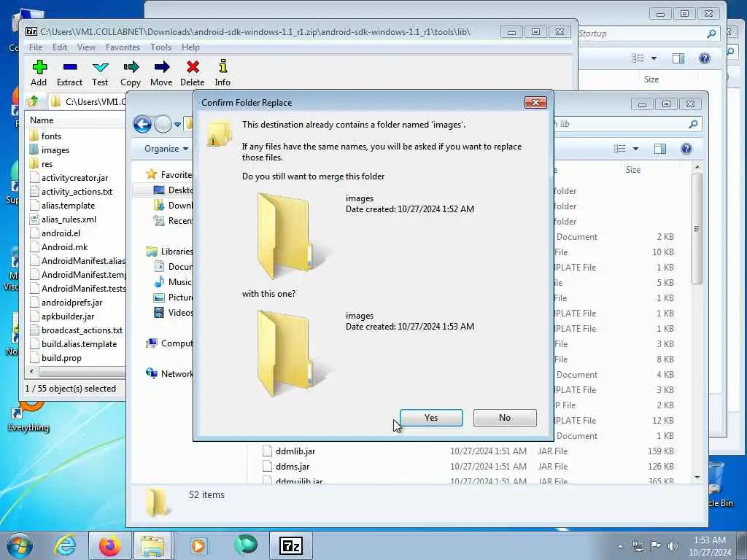Image resolution: width=747 pixels, height=560 pixels.
Task: Click the scroll down arrow in lib Explorer
Action: 697,477
